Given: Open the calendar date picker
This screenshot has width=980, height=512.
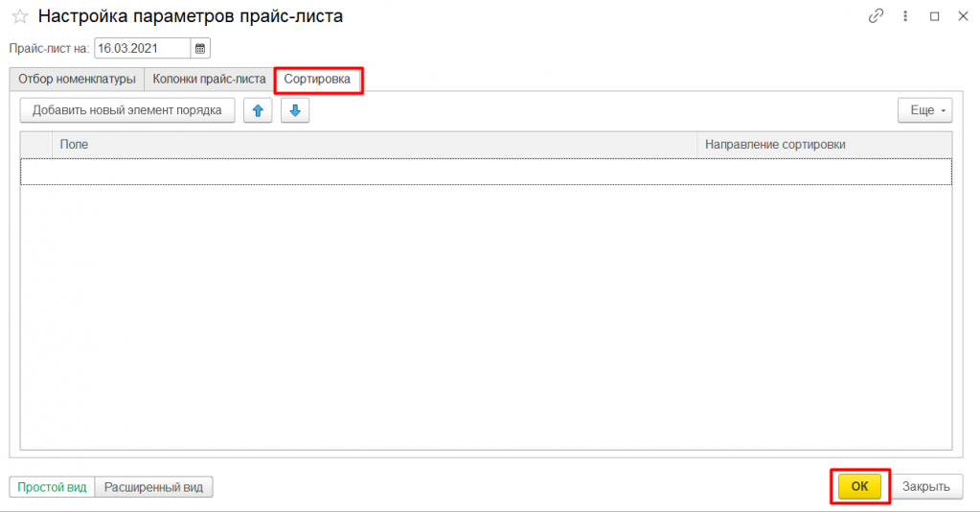Looking at the screenshot, I should [199, 48].
